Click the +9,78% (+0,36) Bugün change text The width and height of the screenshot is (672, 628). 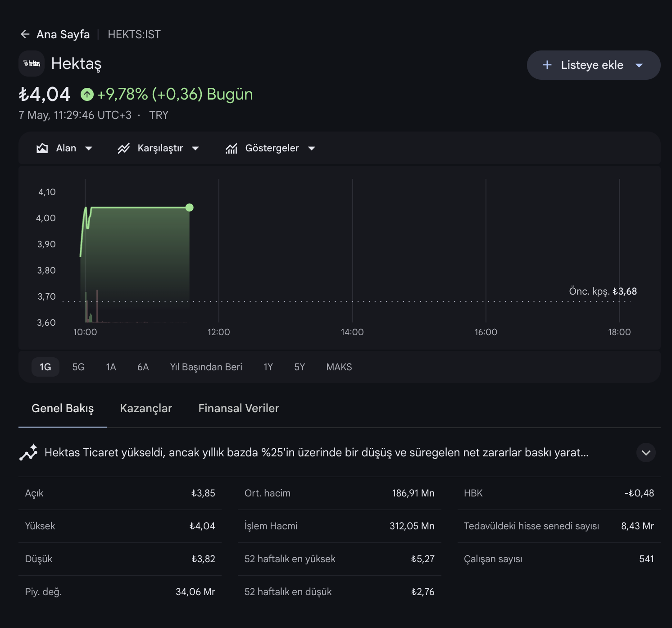175,95
